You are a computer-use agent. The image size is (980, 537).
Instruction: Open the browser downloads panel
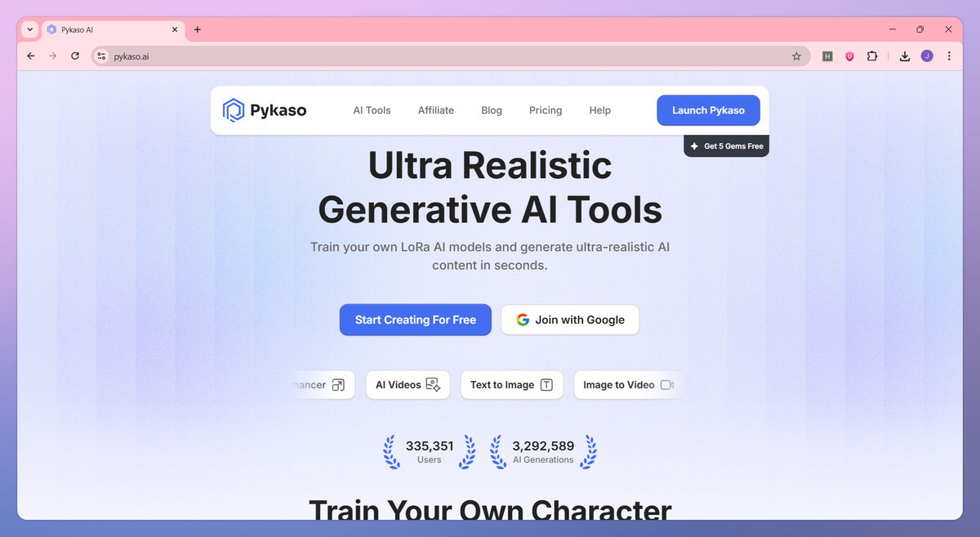tap(905, 56)
